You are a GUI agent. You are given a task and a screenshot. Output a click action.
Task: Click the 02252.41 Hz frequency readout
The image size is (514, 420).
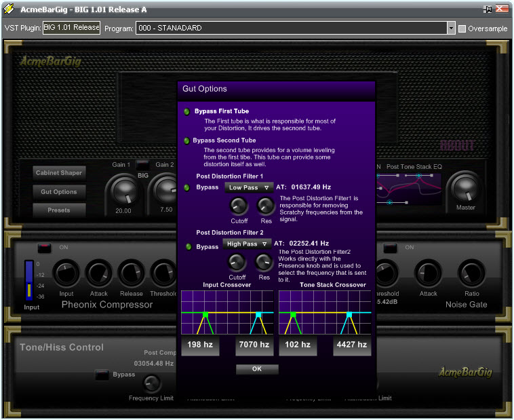point(309,244)
